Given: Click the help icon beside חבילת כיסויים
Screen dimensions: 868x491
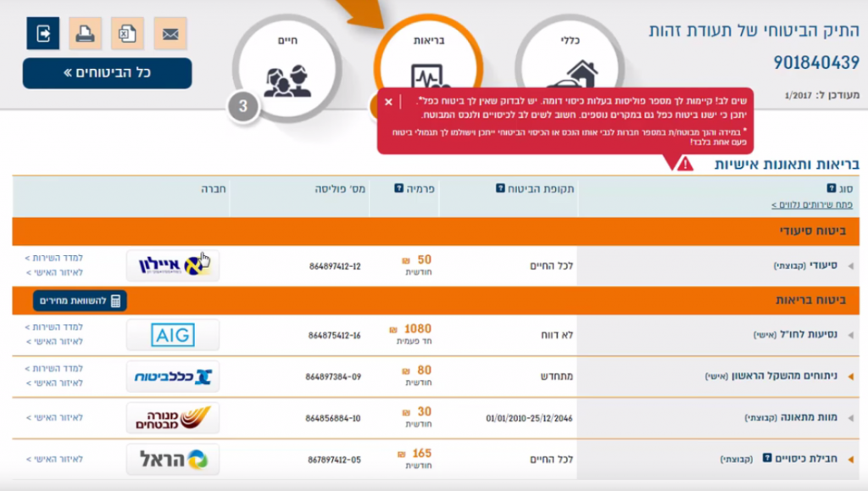Looking at the screenshot, I should point(766,459).
